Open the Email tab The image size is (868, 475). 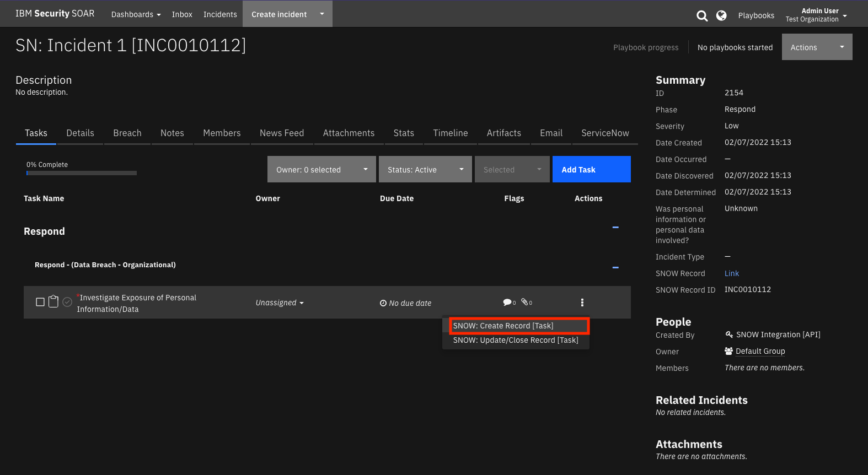[551, 133]
